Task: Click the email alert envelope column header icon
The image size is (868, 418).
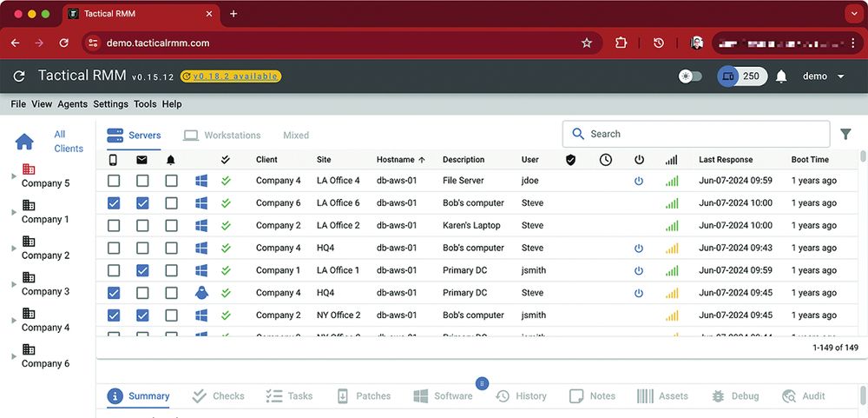Action: pos(142,160)
